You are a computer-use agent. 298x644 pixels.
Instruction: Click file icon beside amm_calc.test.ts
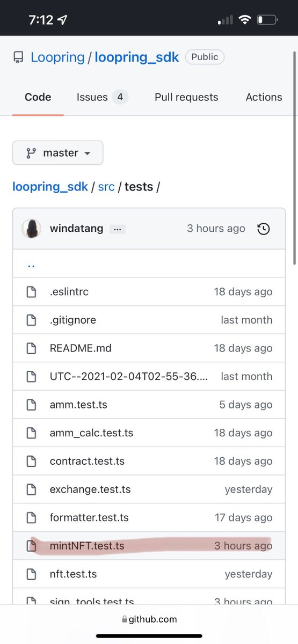click(32, 433)
